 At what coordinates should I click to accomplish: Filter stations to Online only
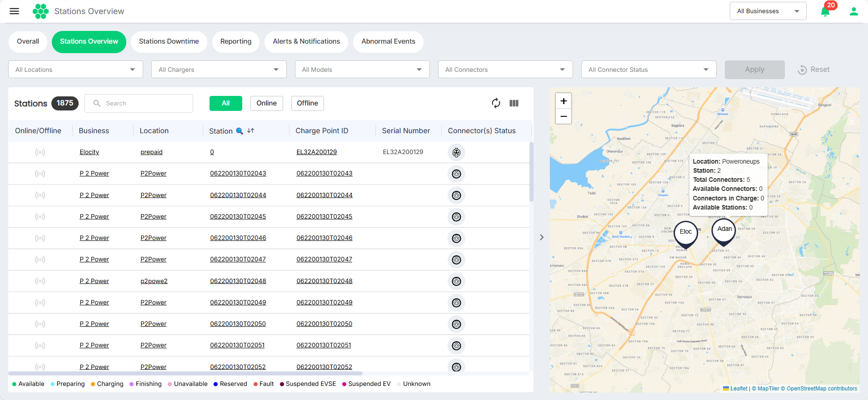tap(266, 103)
